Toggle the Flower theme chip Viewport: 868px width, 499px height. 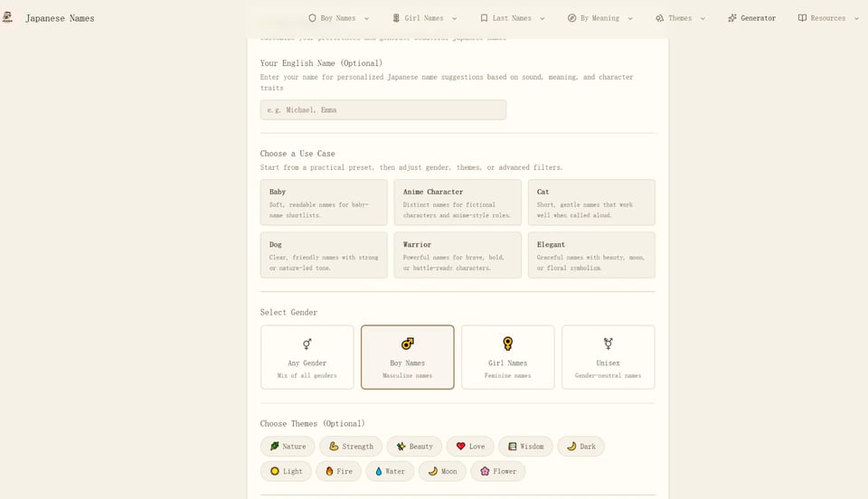[x=498, y=471]
